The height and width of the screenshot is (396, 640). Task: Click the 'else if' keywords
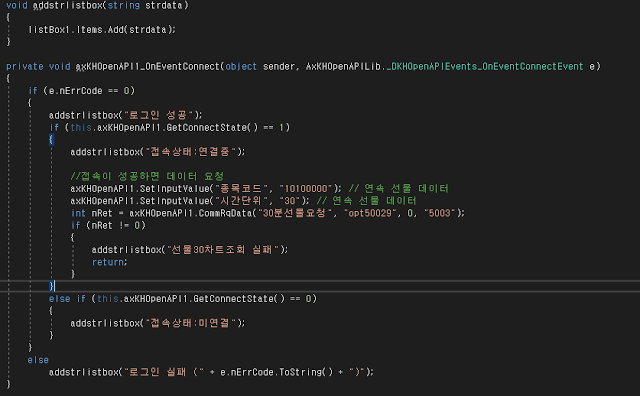coord(67,299)
